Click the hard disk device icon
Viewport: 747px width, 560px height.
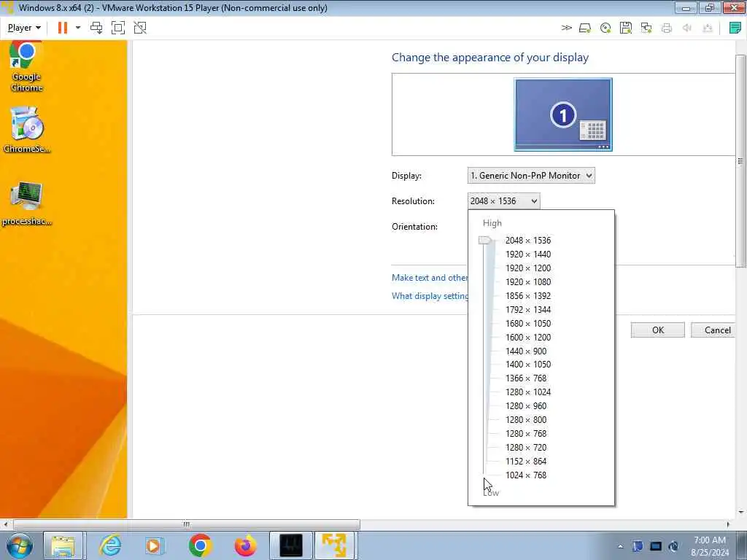coord(585,28)
